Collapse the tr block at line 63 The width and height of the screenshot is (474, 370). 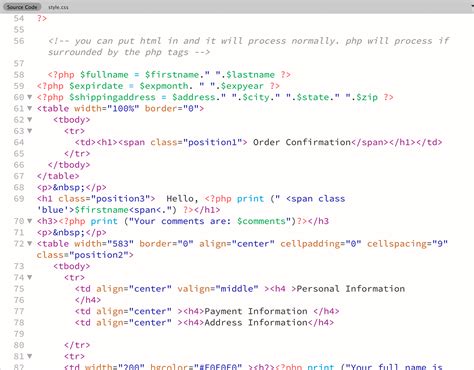(x=30, y=131)
